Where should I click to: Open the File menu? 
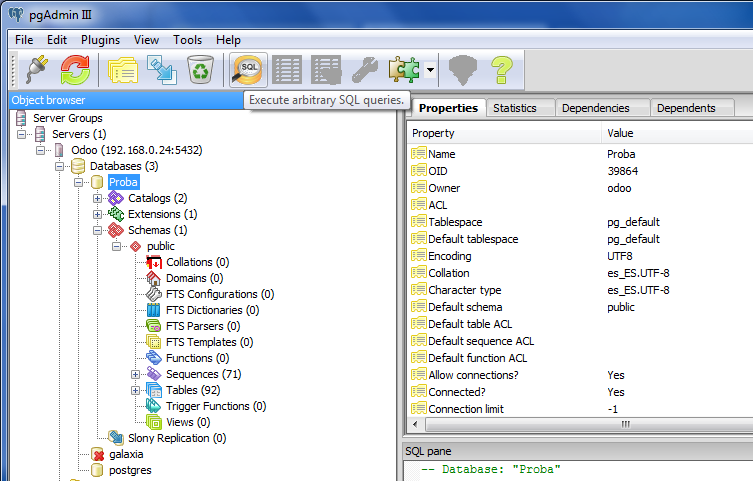tap(24, 40)
